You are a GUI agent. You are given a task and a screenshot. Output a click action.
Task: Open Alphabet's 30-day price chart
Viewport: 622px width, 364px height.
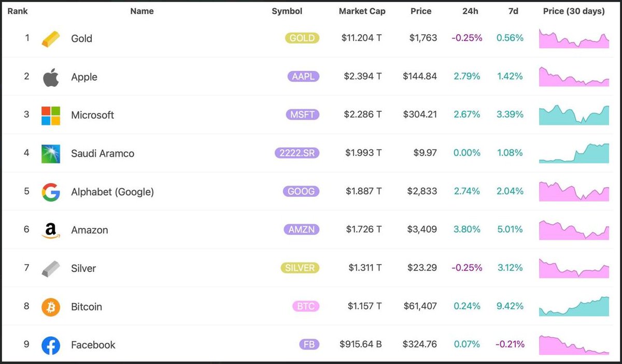coord(574,192)
